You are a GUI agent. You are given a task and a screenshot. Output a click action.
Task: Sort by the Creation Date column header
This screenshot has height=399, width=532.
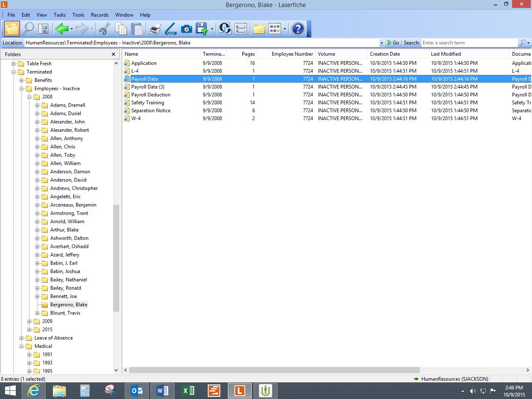click(x=398, y=54)
